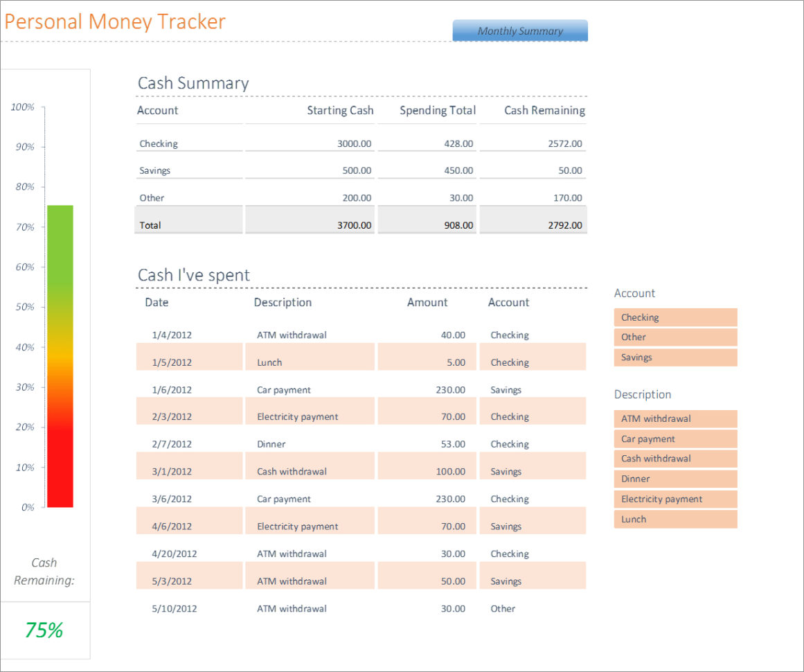Select Other in the Account slicer
The image size is (804, 672).
[675, 337]
